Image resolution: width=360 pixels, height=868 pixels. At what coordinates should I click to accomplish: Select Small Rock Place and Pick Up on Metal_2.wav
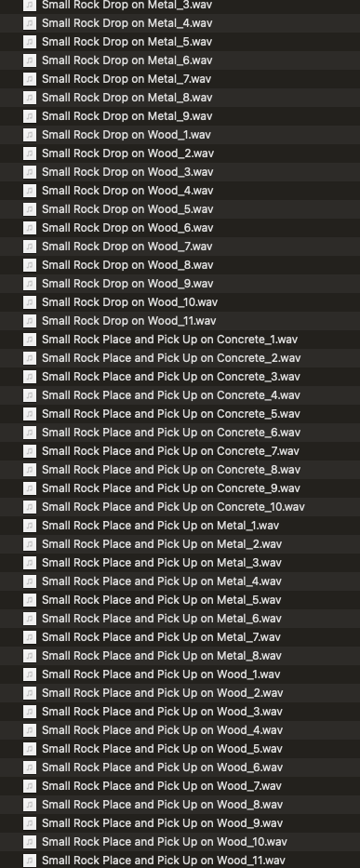point(162,543)
